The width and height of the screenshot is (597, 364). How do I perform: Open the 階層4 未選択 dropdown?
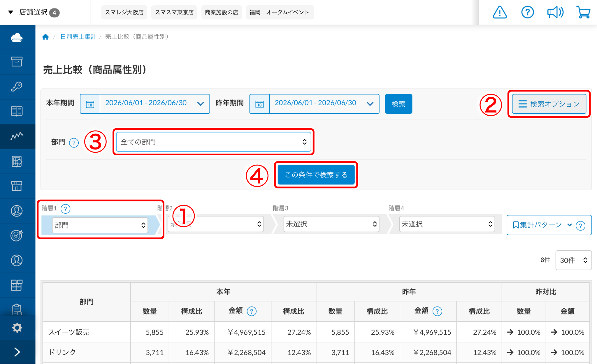447,224
